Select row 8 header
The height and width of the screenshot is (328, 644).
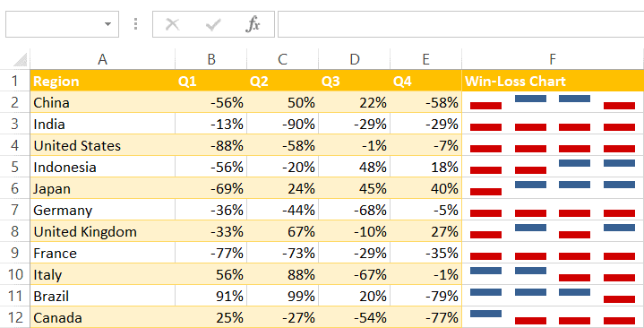pos(15,231)
